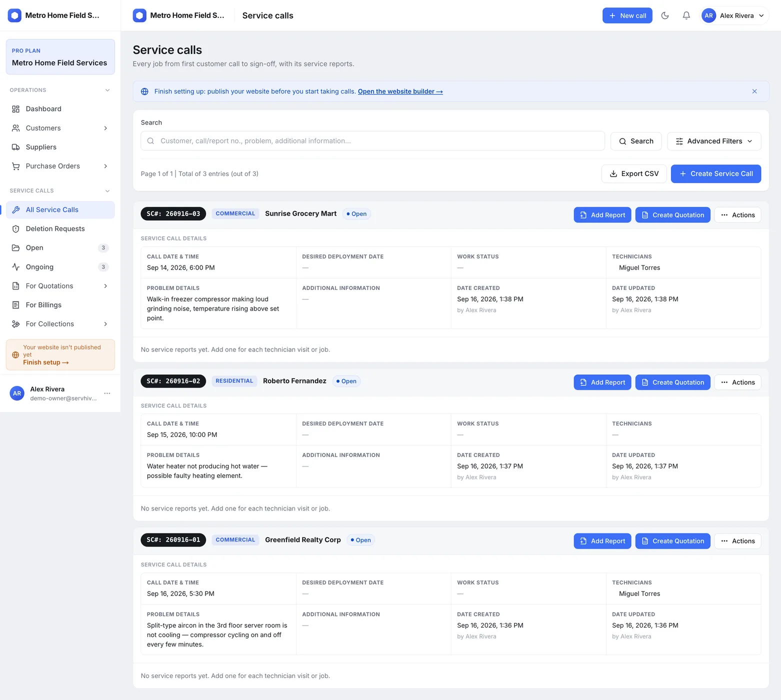Expand the Purchase Orders submenu chevron

tap(105, 166)
